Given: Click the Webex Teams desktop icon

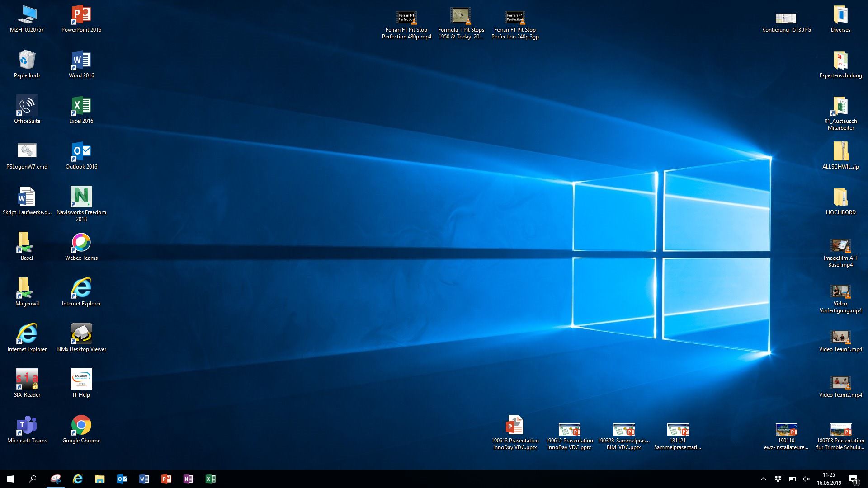Looking at the screenshot, I should tap(81, 243).
